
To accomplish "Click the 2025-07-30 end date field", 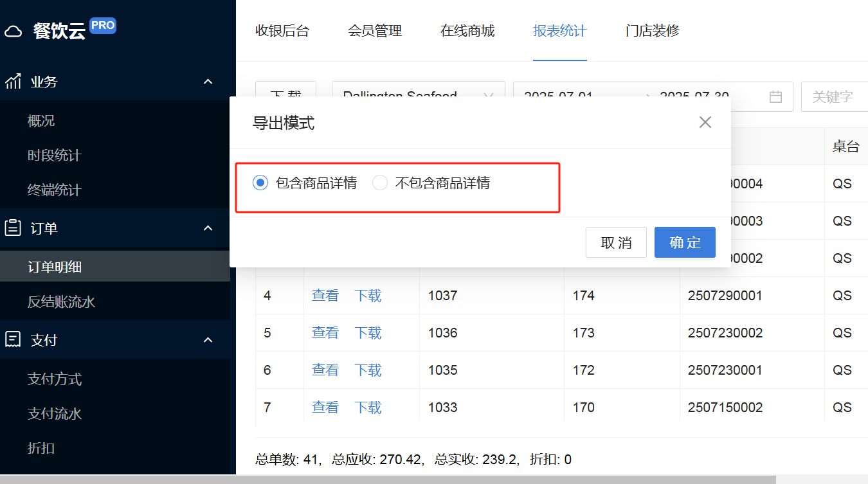I will tap(694, 96).
